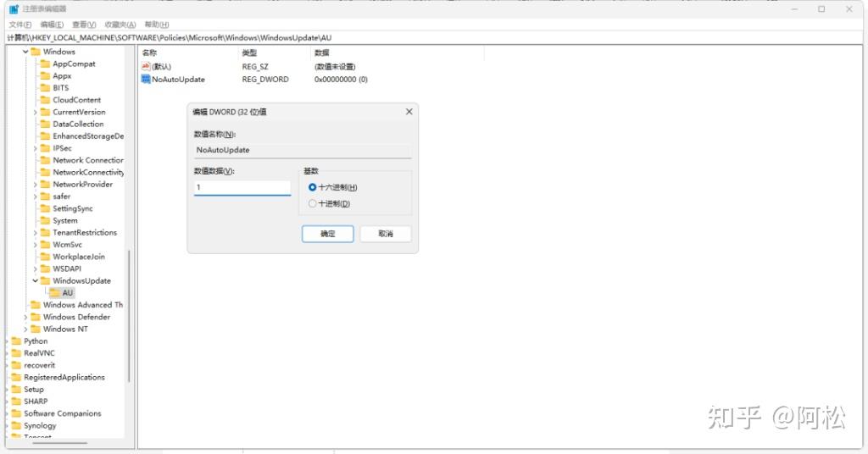
Task: Collapse the WindowsUpdate tree node
Action: (36, 281)
